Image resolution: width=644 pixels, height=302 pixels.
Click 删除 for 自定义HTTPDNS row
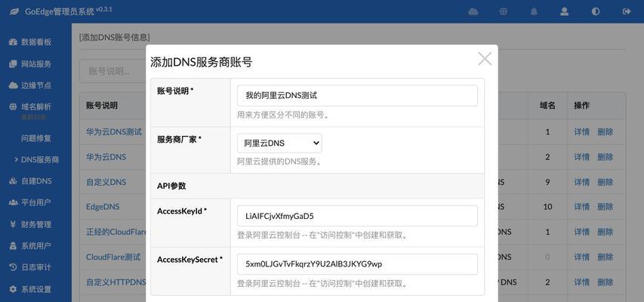(605, 282)
